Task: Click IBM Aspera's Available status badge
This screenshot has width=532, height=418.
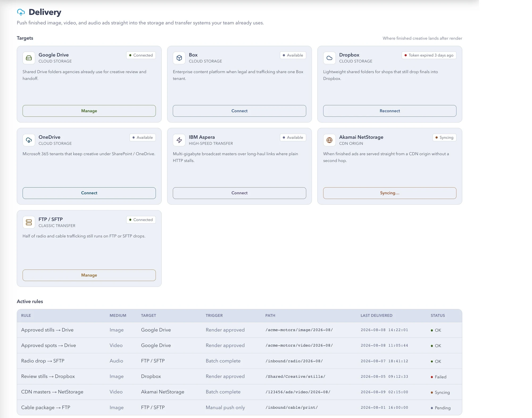Action: coord(293,137)
